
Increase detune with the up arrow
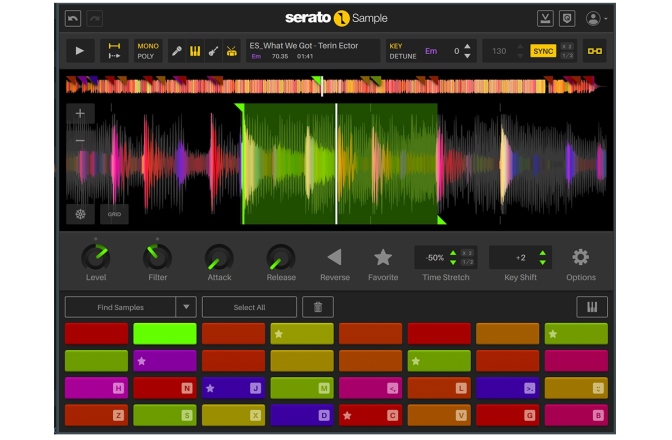468,46
